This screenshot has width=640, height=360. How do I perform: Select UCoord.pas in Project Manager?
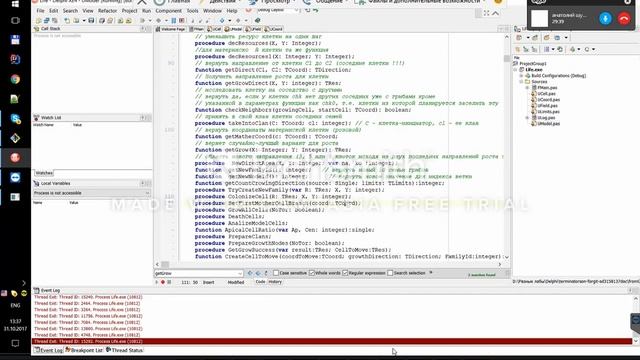(x=548, y=100)
